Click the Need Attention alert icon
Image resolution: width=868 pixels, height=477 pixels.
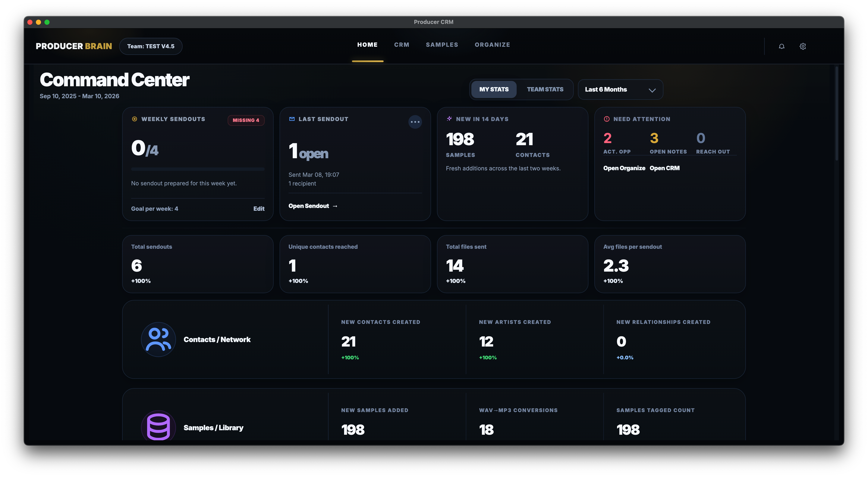[x=607, y=119]
